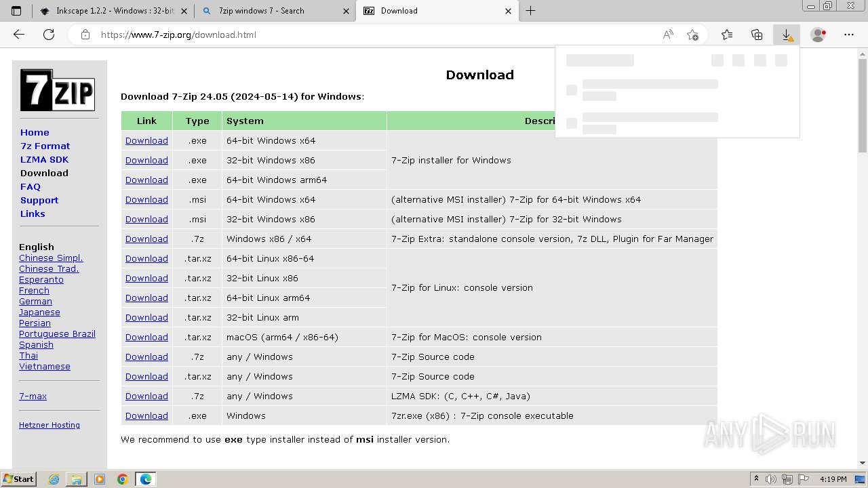This screenshot has width=868, height=488.
Task: Switch language to Persian
Action: (35, 323)
